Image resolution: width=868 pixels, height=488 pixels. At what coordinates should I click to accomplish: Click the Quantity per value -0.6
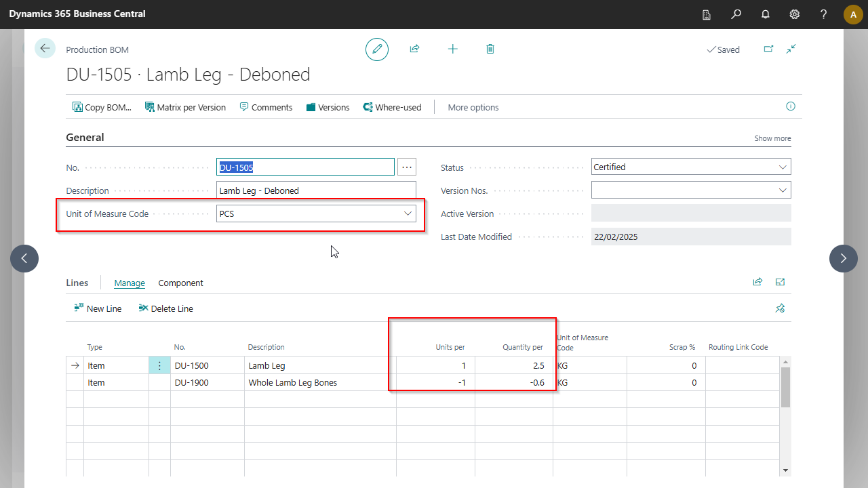click(x=514, y=382)
